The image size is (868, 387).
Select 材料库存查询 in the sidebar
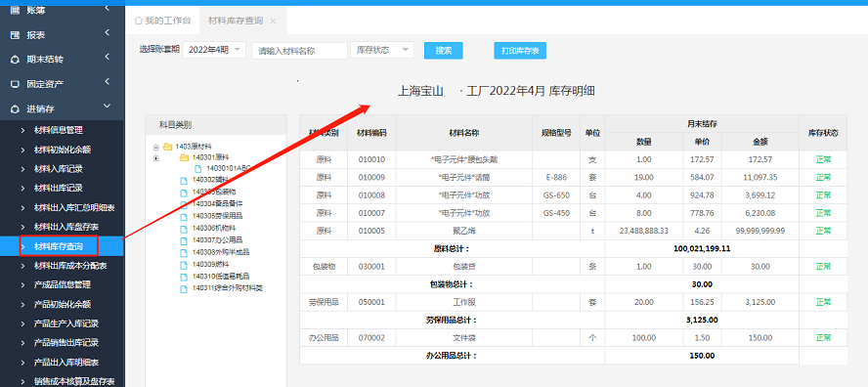click(x=58, y=246)
